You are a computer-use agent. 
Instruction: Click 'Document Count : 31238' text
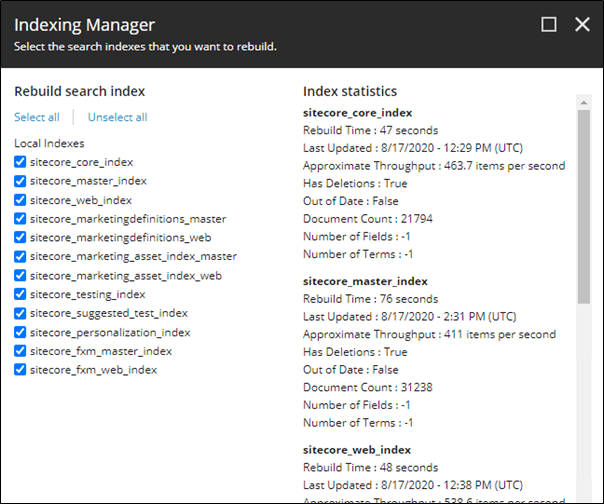click(367, 387)
